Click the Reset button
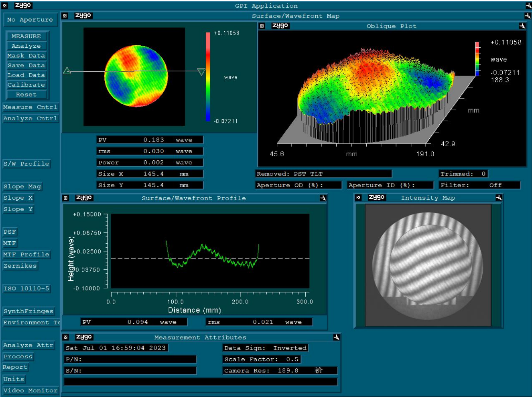Viewport: 532px width, 398px height. click(x=26, y=95)
